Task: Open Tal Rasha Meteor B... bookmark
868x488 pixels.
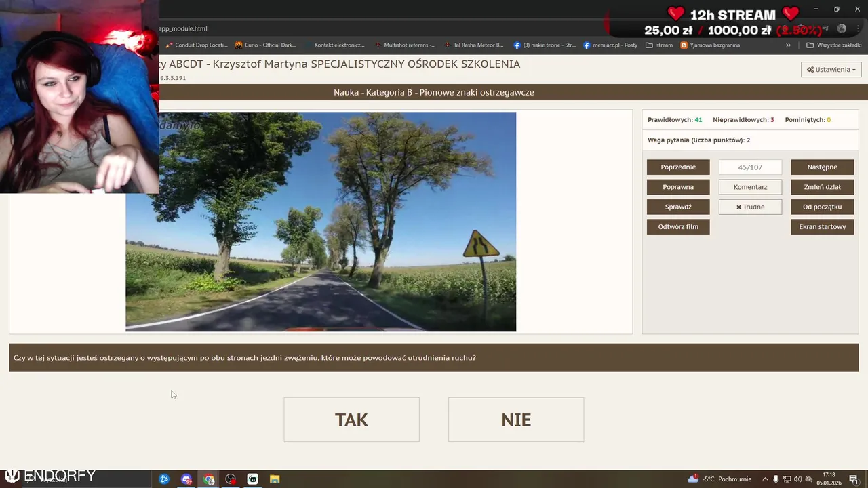Action: (x=474, y=45)
